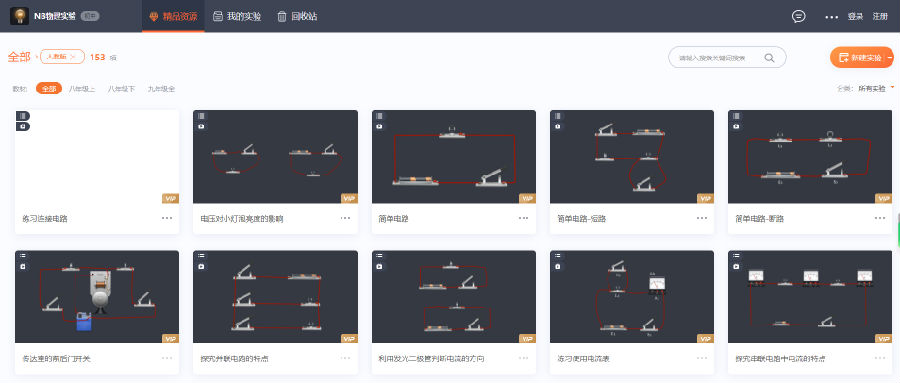Click camera icon on 简单电路 card
900x383 pixels.
coord(379,126)
